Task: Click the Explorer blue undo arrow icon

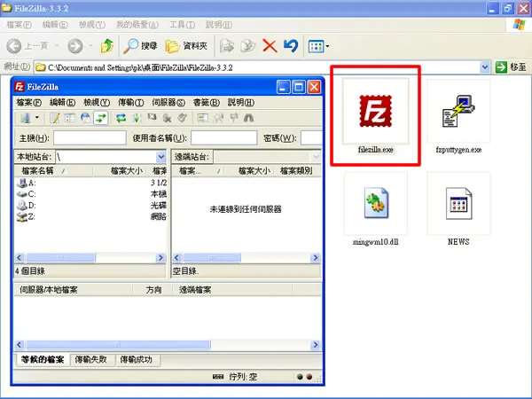Action: 291,46
